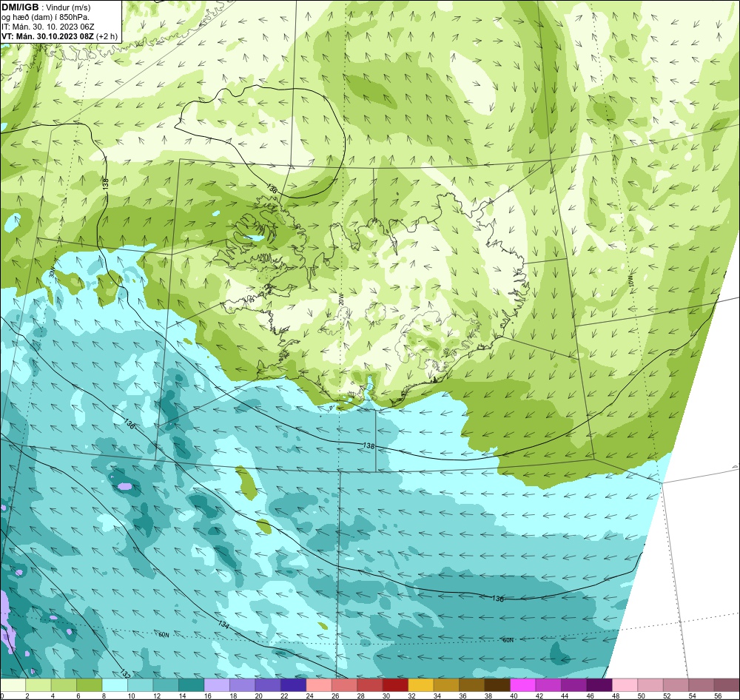
Task: Click the 'VT: Mán. 30.10.2023 08Z (+2 h)' line
Action: click(59, 36)
